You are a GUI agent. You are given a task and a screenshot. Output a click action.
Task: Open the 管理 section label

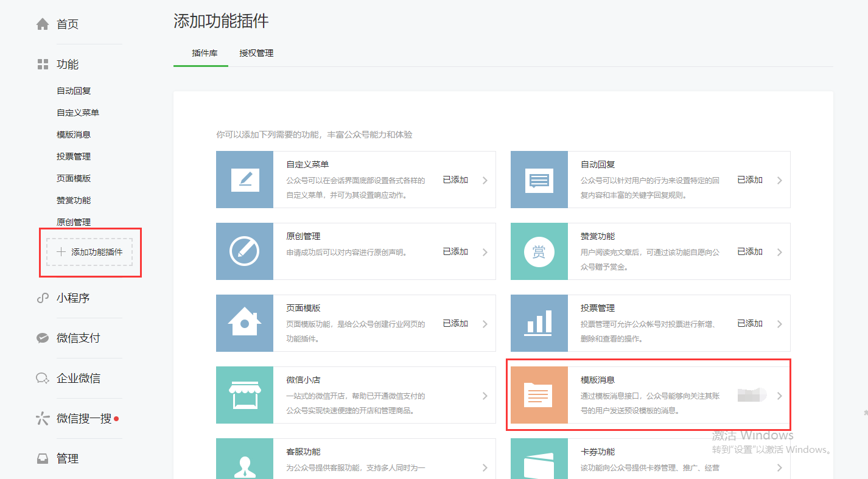[x=68, y=459]
